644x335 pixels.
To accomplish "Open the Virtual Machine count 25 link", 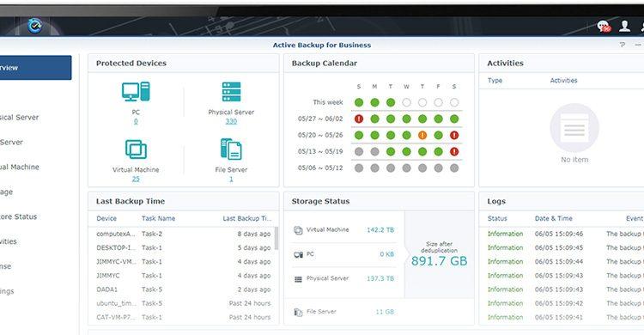I will coord(136,179).
